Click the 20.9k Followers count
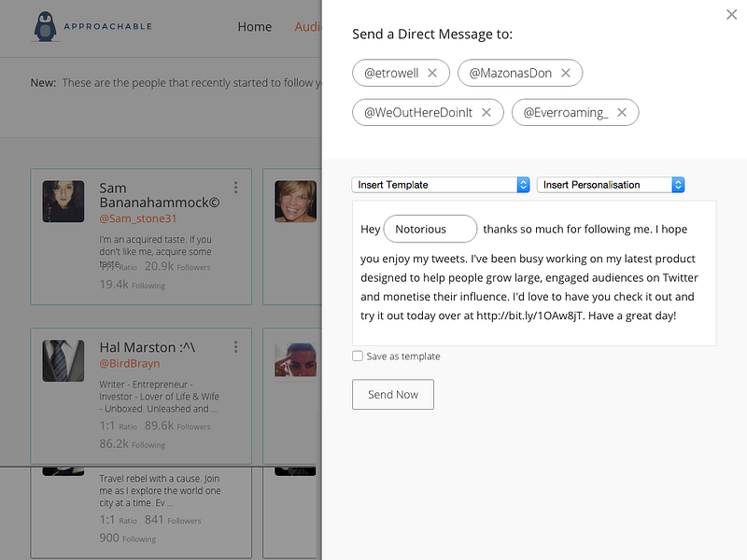747x560 pixels. 177,266
